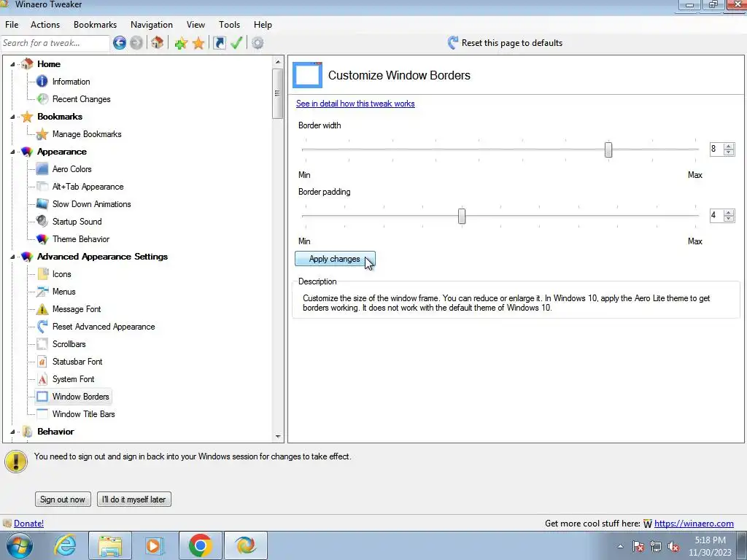Increase the border padding spinner value
Viewport: 747px width, 560px height.
click(729, 212)
